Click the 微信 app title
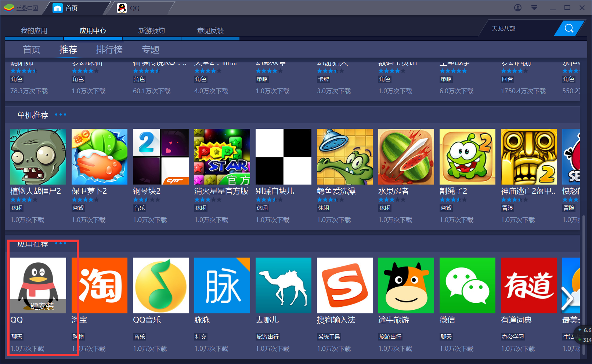 447,320
